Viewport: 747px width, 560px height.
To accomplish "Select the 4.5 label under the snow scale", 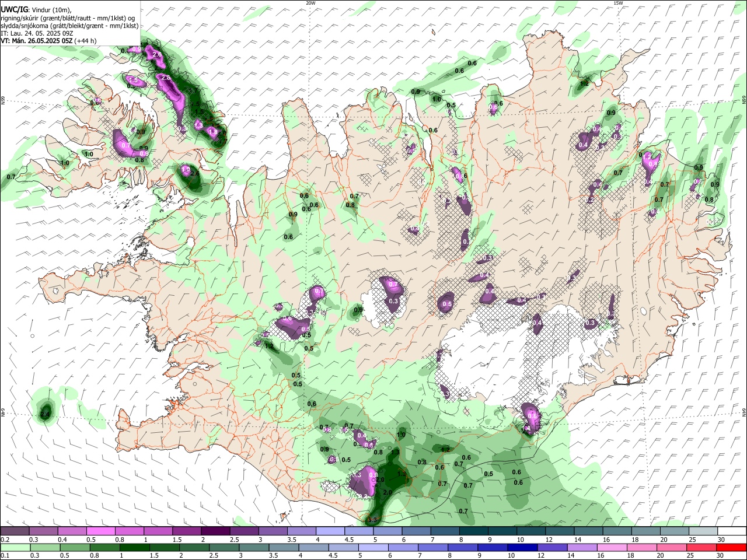I will tap(350, 540).
